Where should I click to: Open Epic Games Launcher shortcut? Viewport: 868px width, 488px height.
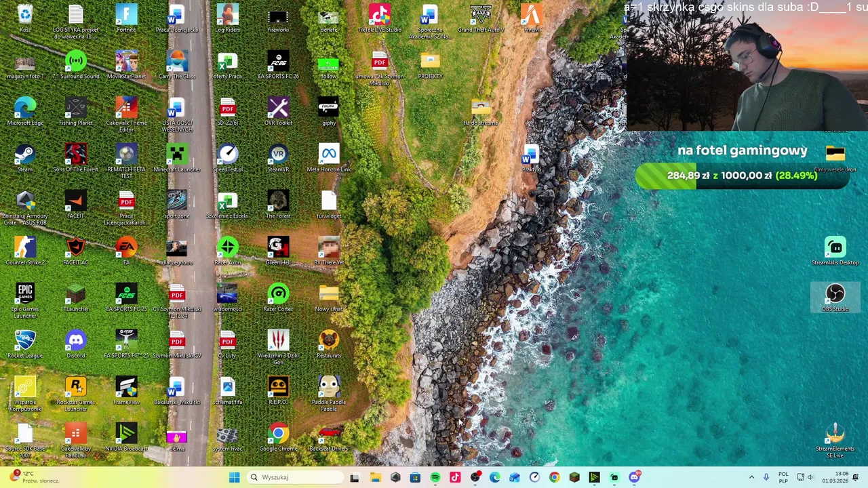[x=25, y=302]
